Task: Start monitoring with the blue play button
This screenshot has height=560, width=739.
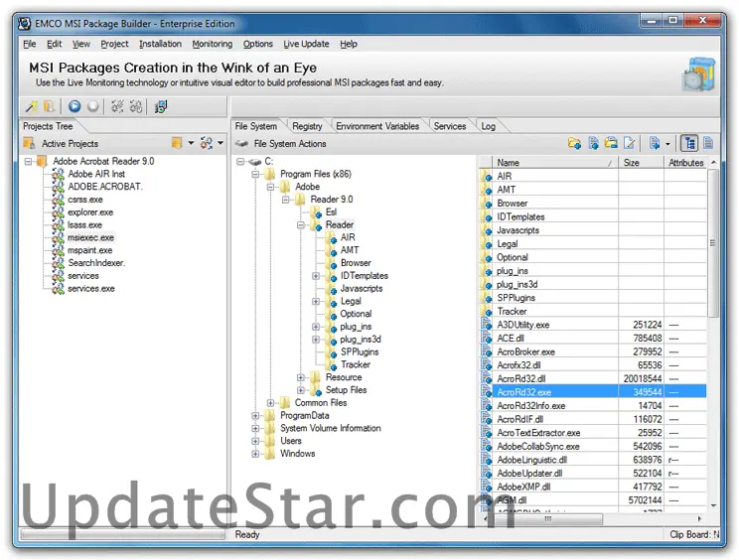Action: point(74,106)
